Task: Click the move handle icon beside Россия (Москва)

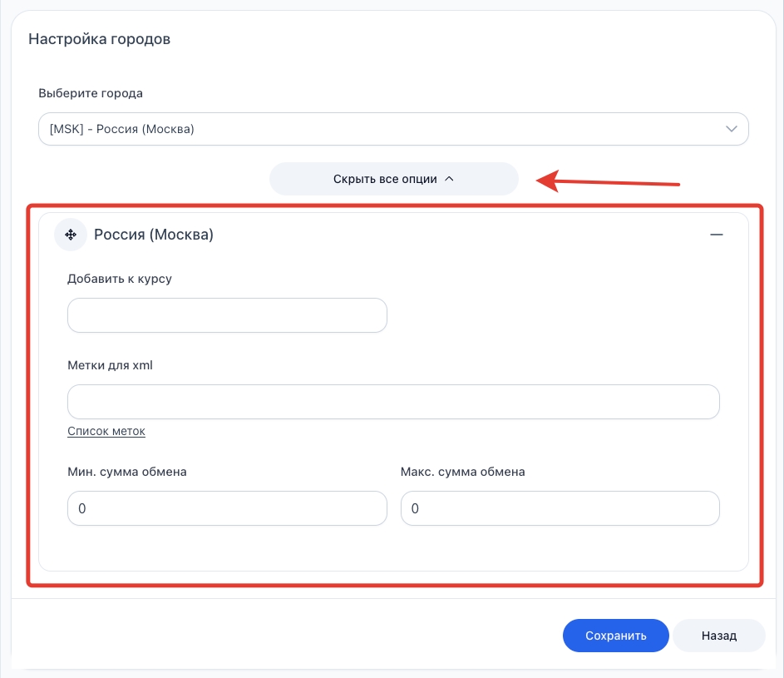Action: (x=71, y=235)
